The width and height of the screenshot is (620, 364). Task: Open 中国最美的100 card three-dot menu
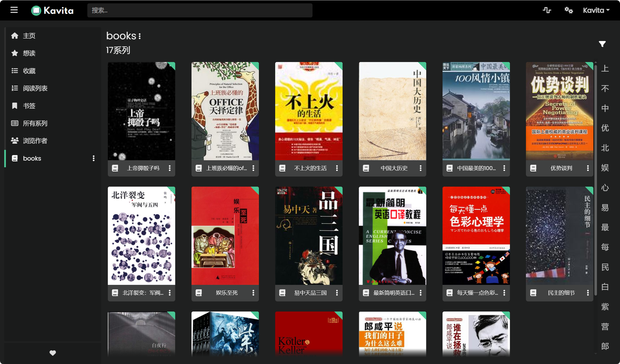coord(504,168)
